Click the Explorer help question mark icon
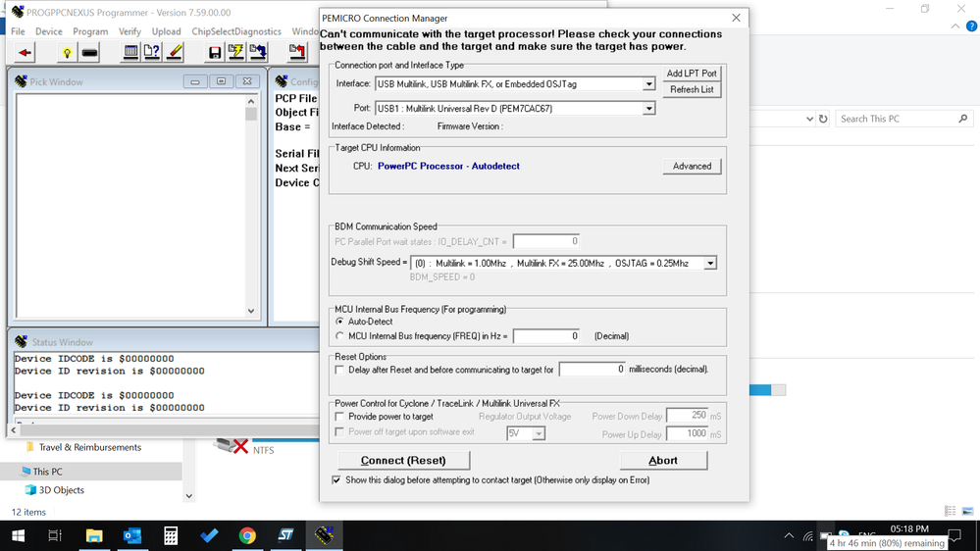Image resolution: width=980 pixels, height=551 pixels. click(972, 25)
